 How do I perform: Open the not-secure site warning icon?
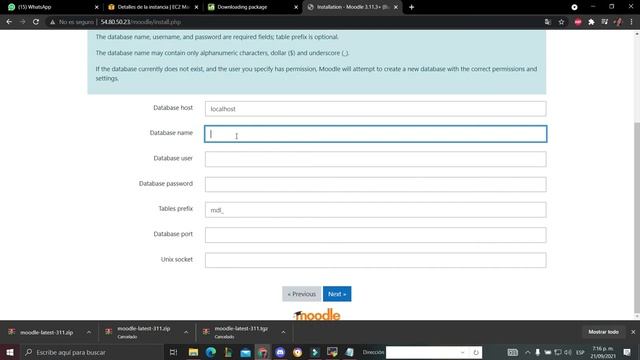[x=52, y=22]
